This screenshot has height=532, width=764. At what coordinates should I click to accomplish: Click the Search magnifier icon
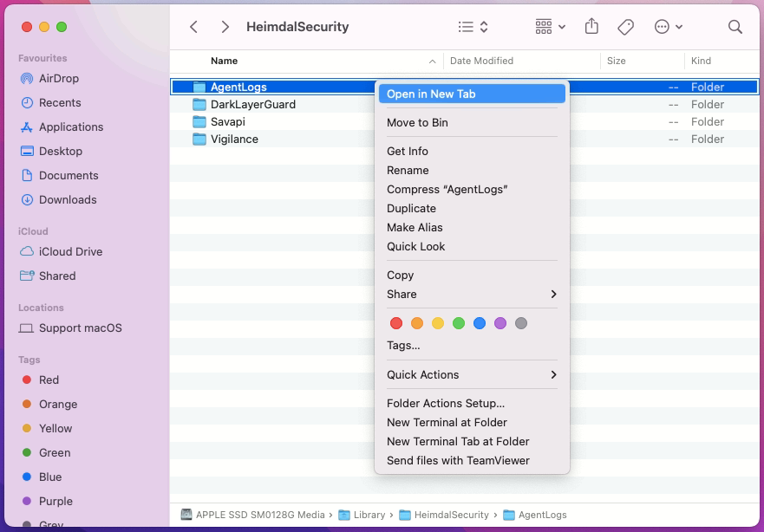735,27
